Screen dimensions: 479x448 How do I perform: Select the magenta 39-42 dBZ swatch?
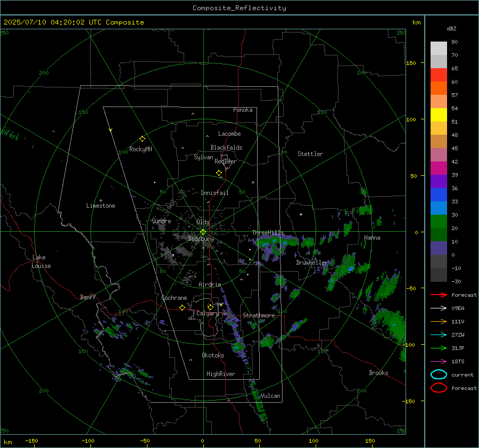[x=439, y=168]
